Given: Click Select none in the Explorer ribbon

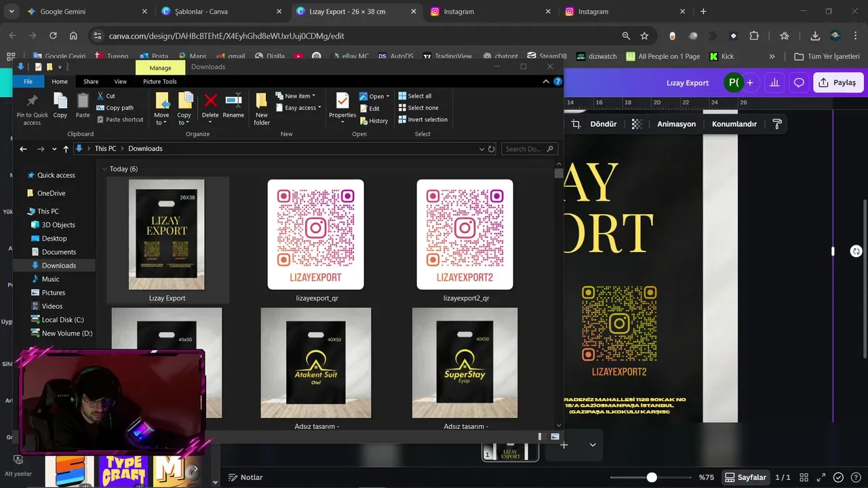Looking at the screenshot, I should click(x=418, y=108).
